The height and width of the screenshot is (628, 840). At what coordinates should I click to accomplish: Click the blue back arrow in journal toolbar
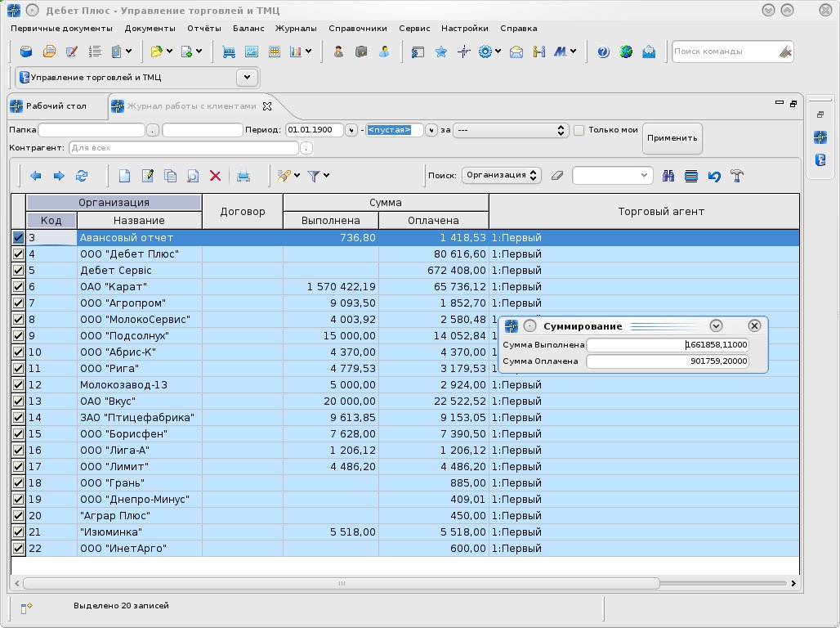(36, 176)
